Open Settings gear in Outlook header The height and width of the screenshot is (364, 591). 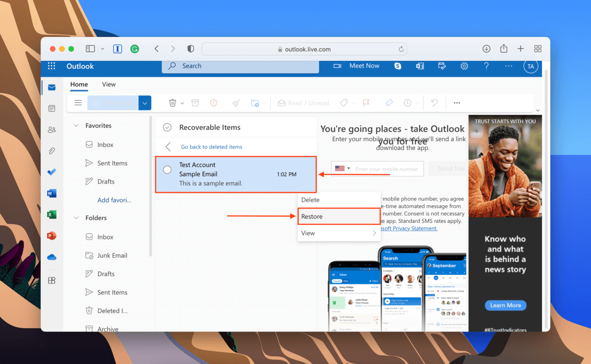coord(464,66)
